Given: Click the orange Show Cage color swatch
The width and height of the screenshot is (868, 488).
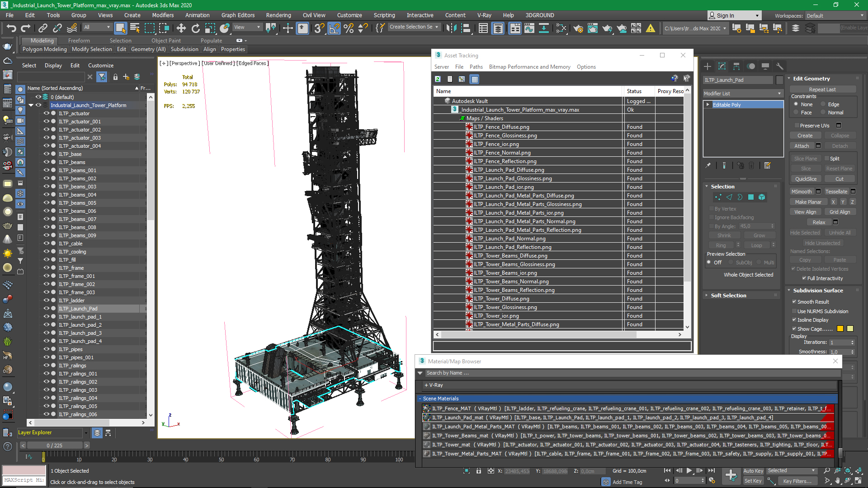Looking at the screenshot, I should pyautogui.click(x=840, y=329).
